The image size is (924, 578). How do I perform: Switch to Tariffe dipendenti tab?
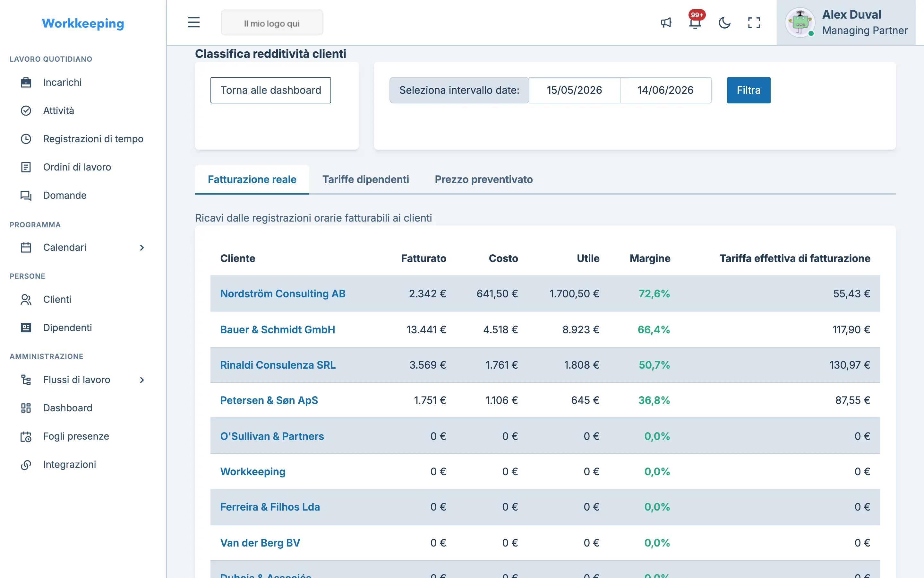pyautogui.click(x=366, y=179)
